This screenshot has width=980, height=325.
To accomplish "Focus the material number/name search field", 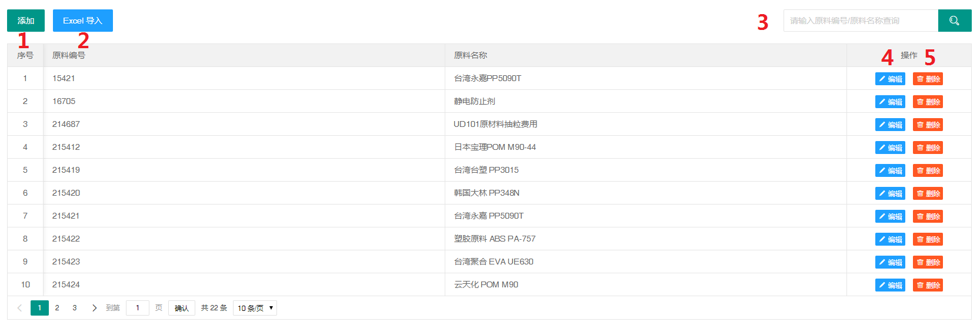I will (860, 21).
